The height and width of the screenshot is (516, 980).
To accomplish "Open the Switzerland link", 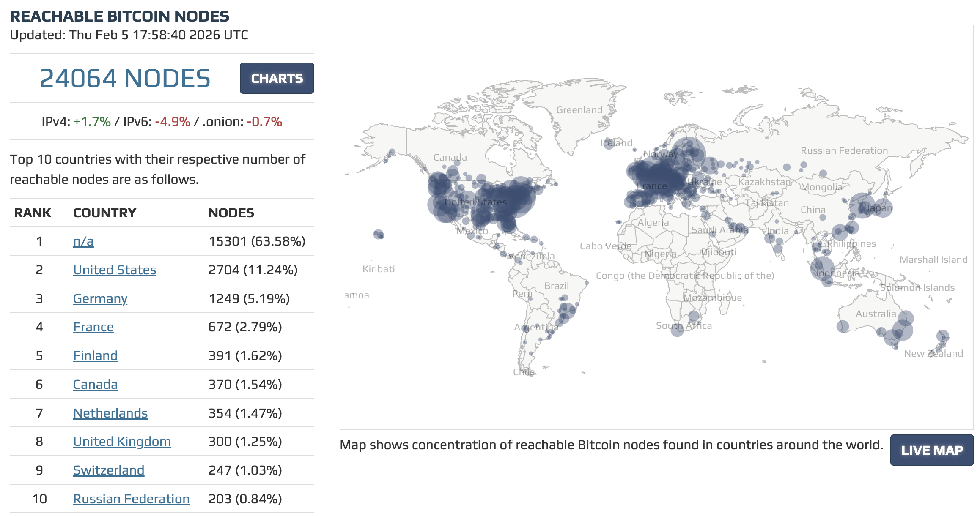I will pos(109,470).
